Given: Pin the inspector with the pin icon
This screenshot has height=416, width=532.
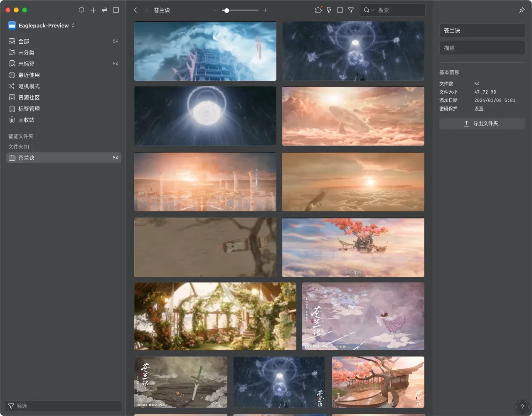Looking at the screenshot, I should 522,10.
